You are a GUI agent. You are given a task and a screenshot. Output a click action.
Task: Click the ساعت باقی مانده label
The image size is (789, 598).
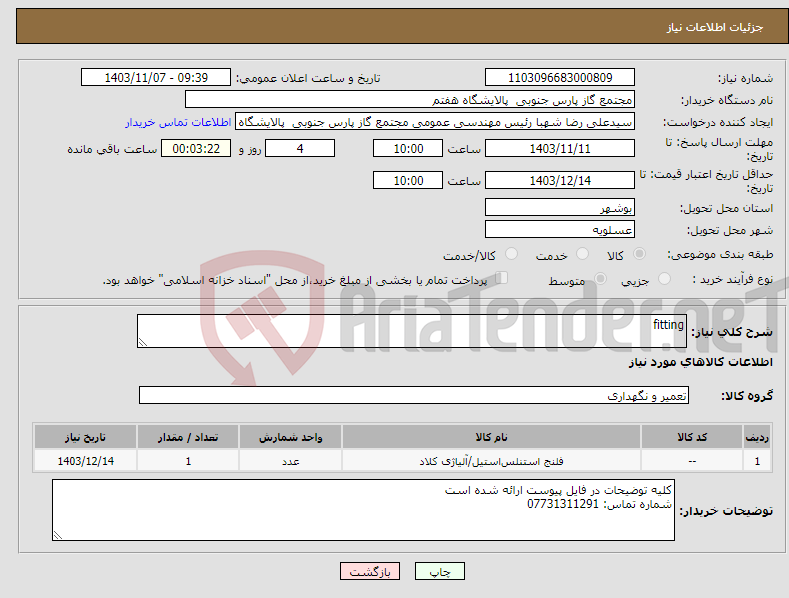point(112,149)
